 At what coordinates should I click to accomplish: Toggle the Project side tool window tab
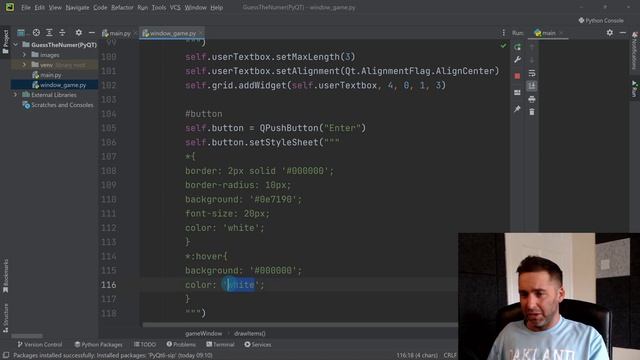click(x=5, y=42)
